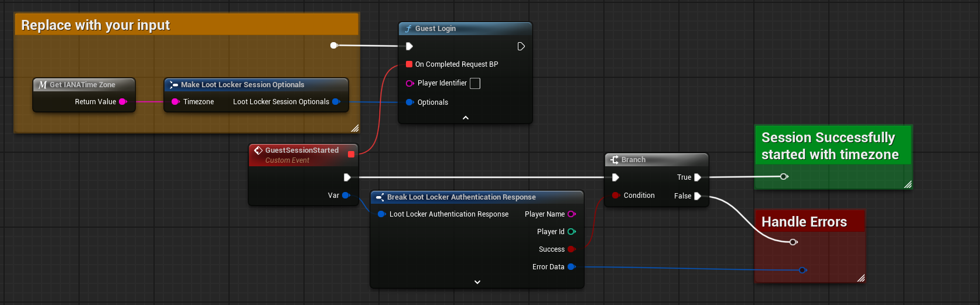Click resize handle of Handle Errors comment
980x305 pixels.
coord(861,279)
